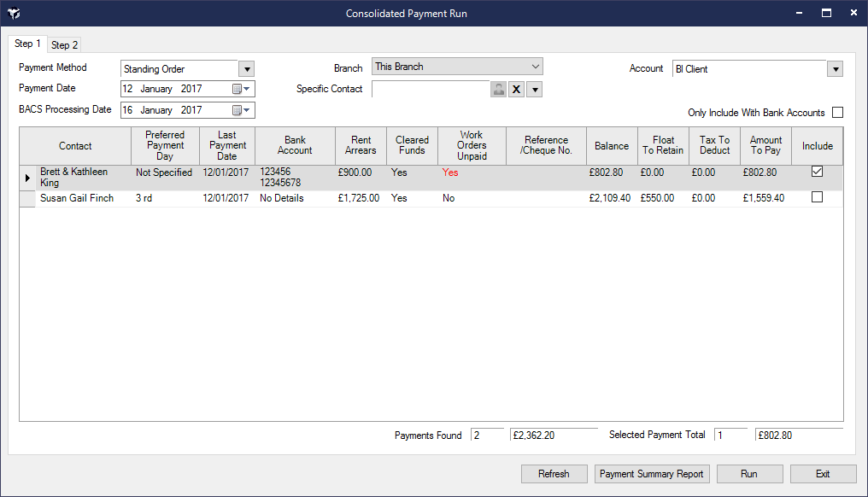Expand the Payment Method dropdown
Screen dimensions: 868x497
(246, 69)
